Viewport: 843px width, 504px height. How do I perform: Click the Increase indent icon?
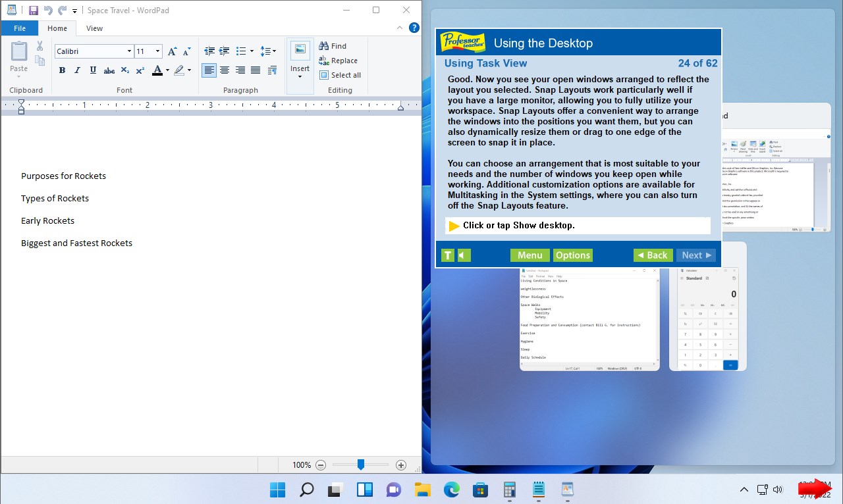click(225, 51)
